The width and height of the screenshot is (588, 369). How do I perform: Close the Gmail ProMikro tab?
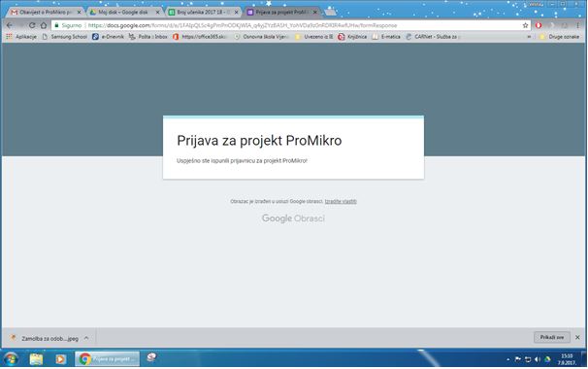(x=79, y=13)
